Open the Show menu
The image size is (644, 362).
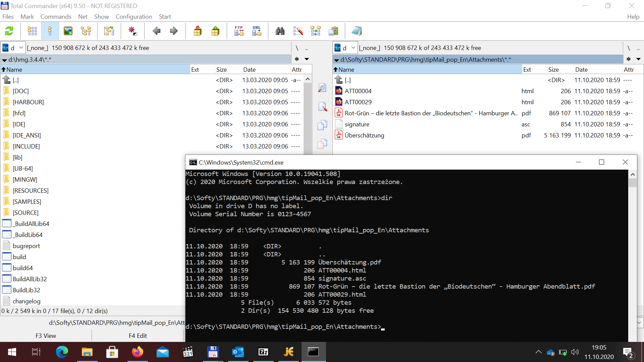[102, 17]
